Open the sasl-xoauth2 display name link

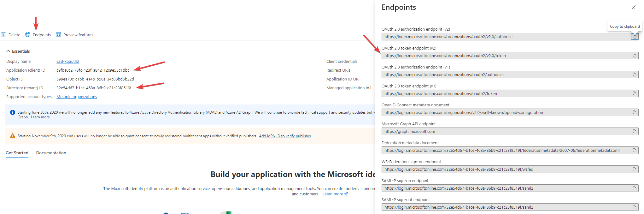68,62
